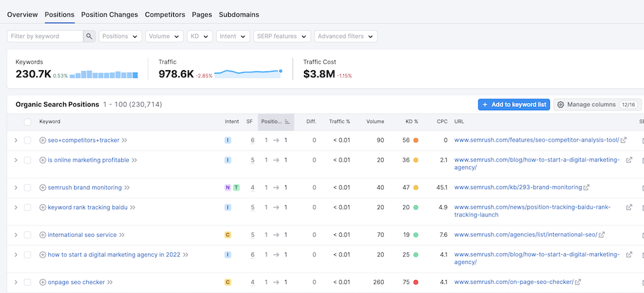The width and height of the screenshot is (644, 293).
Task: Open external link icon for on-page-seo-checker URL
Action: click(x=578, y=282)
